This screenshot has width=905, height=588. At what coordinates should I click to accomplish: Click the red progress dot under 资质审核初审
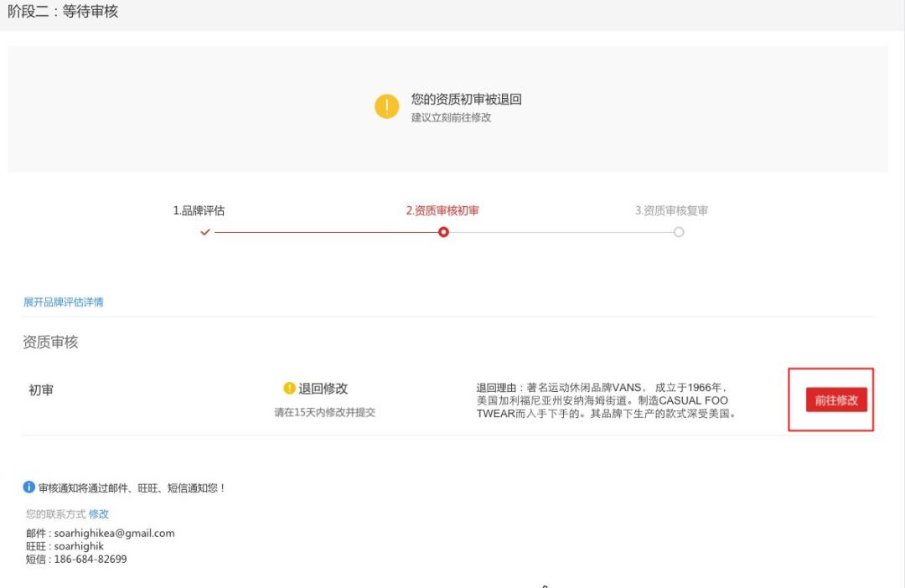tap(443, 231)
